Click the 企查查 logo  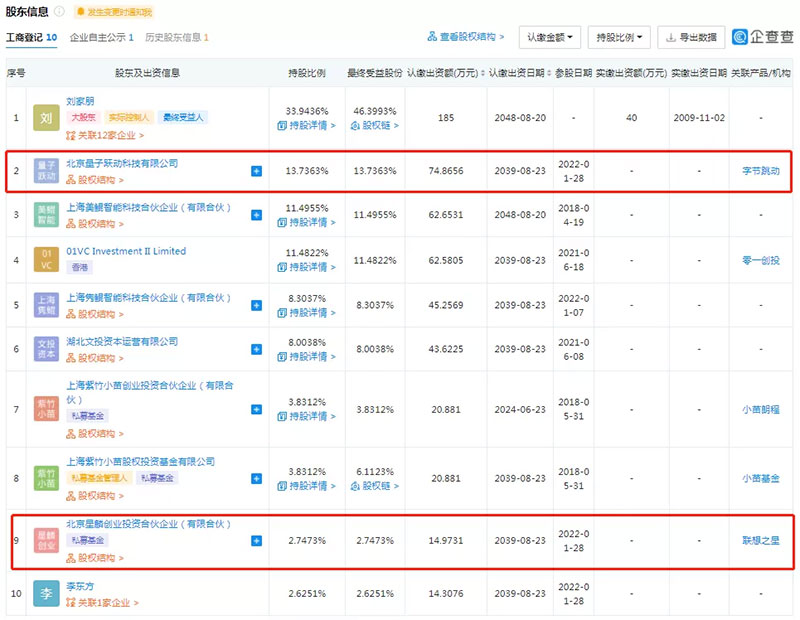763,37
